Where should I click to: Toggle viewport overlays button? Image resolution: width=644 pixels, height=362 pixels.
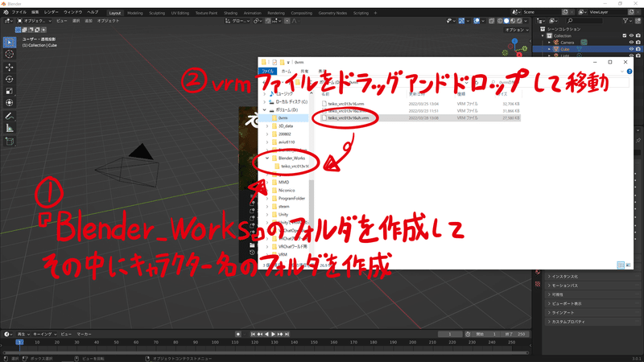pyautogui.click(x=477, y=21)
